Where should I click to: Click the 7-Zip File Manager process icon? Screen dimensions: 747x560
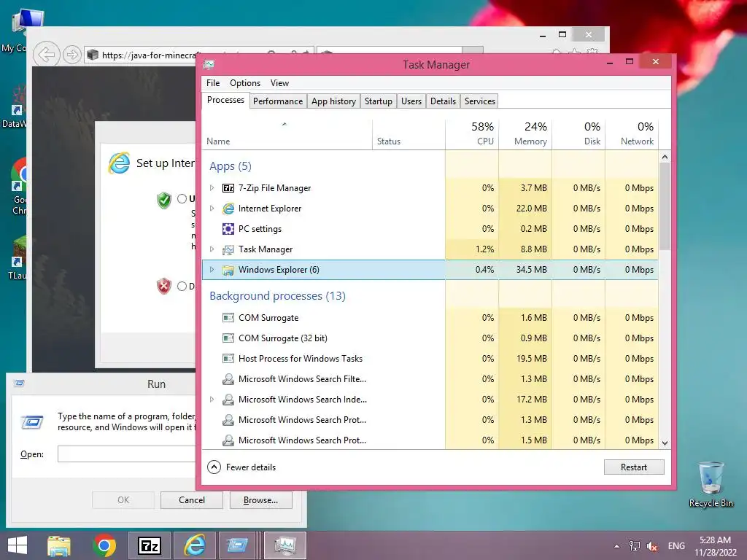(228, 188)
